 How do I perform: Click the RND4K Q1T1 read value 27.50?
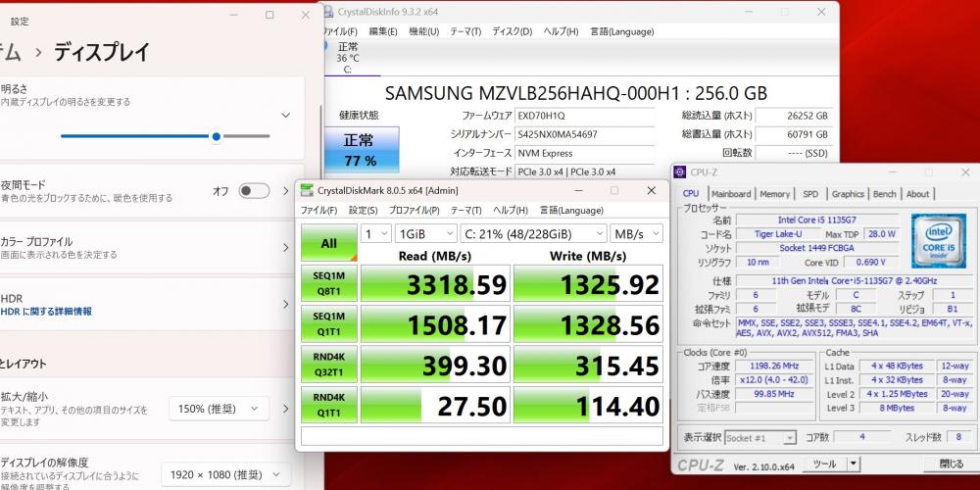[436, 405]
